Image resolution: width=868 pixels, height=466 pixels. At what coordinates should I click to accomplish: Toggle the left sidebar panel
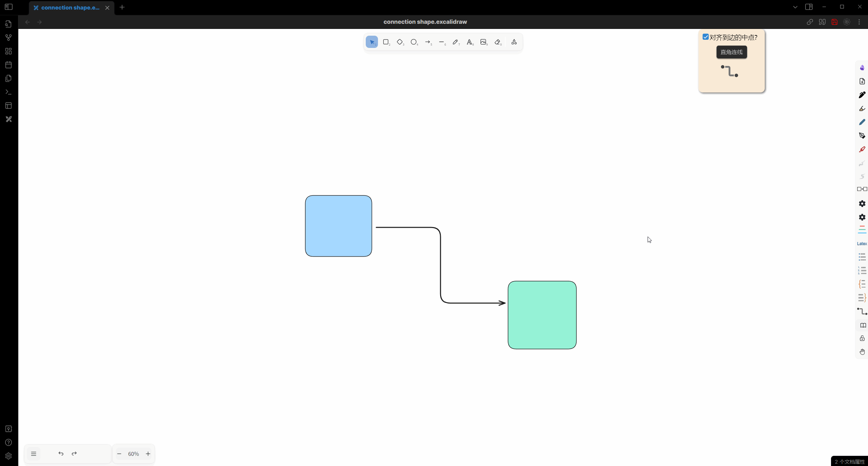pyautogui.click(x=9, y=7)
